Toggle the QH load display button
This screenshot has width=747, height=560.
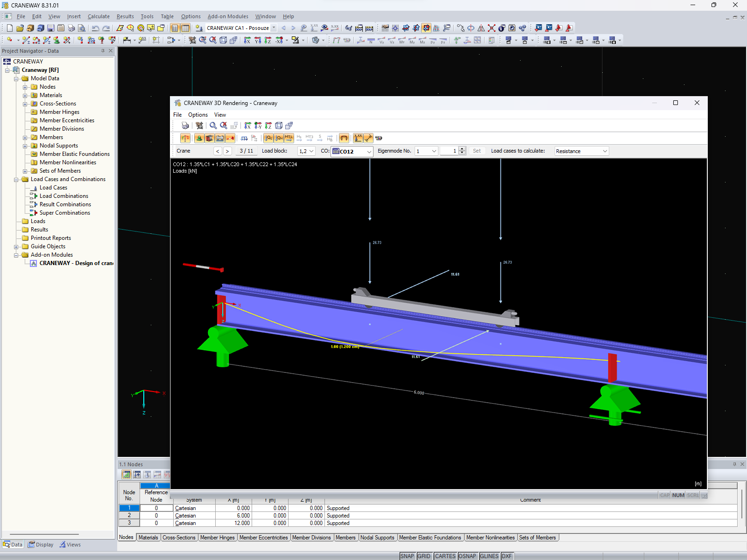click(x=279, y=138)
